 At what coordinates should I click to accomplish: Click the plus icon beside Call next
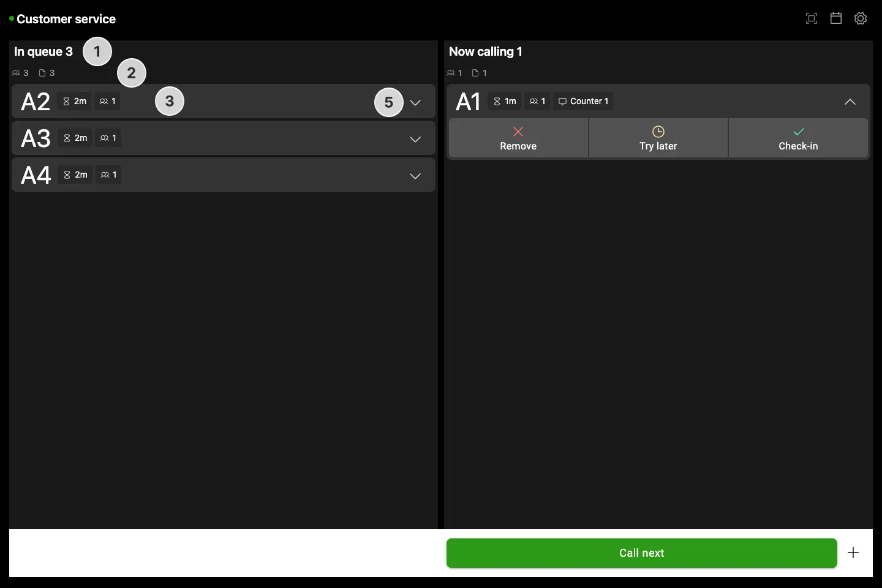click(853, 552)
